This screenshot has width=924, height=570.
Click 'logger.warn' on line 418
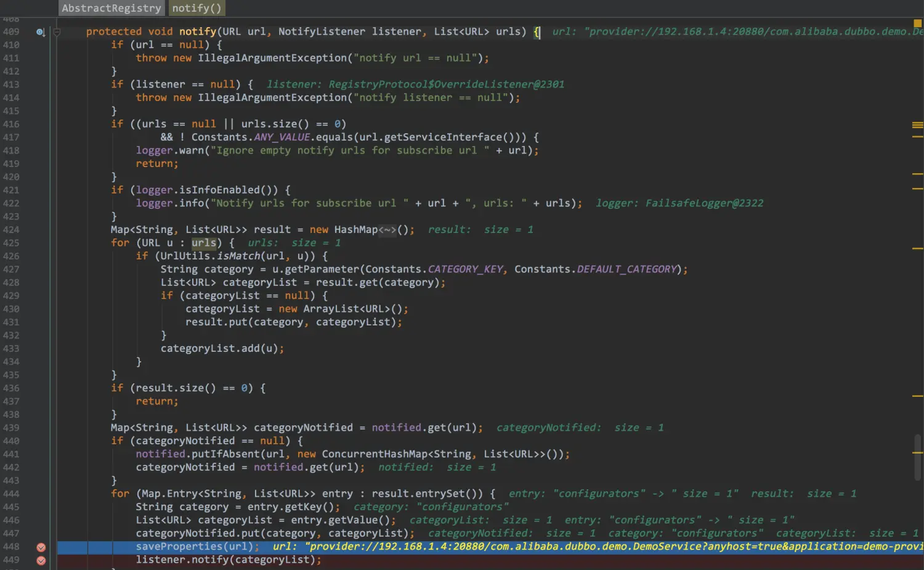point(170,150)
